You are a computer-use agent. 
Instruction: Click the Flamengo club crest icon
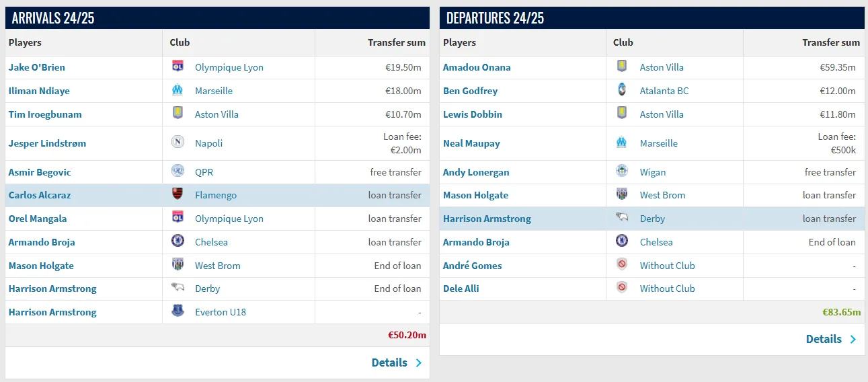(x=177, y=195)
